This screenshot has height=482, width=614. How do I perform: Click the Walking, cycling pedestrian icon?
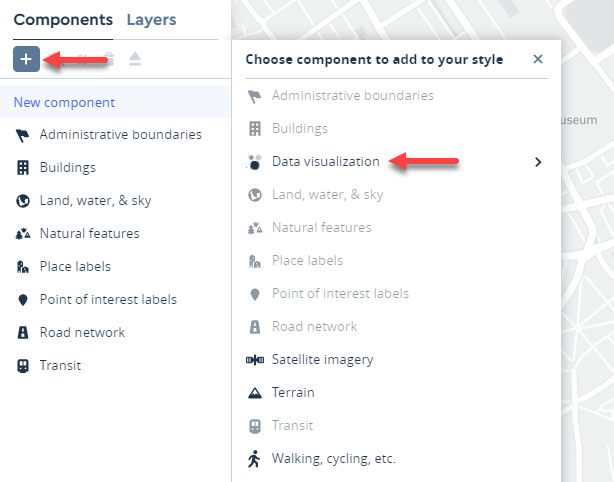pos(254,459)
